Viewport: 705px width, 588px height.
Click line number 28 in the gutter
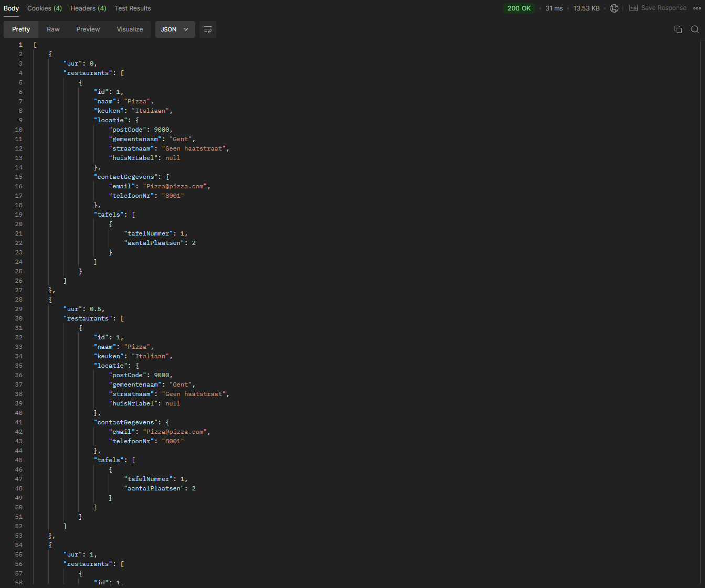tap(19, 300)
